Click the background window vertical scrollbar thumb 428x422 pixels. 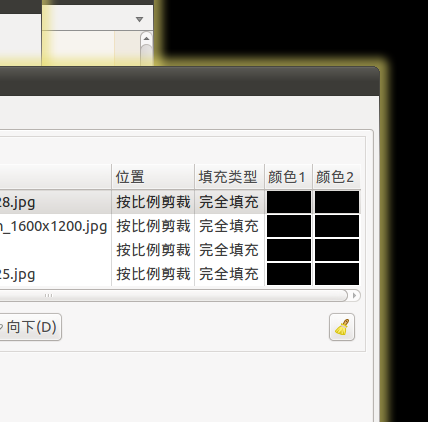click(x=146, y=55)
